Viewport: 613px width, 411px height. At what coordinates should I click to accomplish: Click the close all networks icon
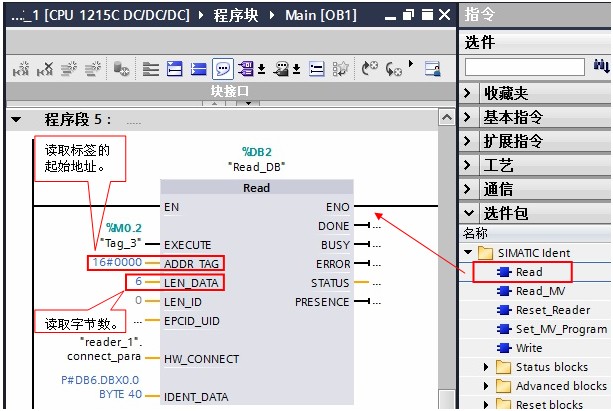[174, 69]
